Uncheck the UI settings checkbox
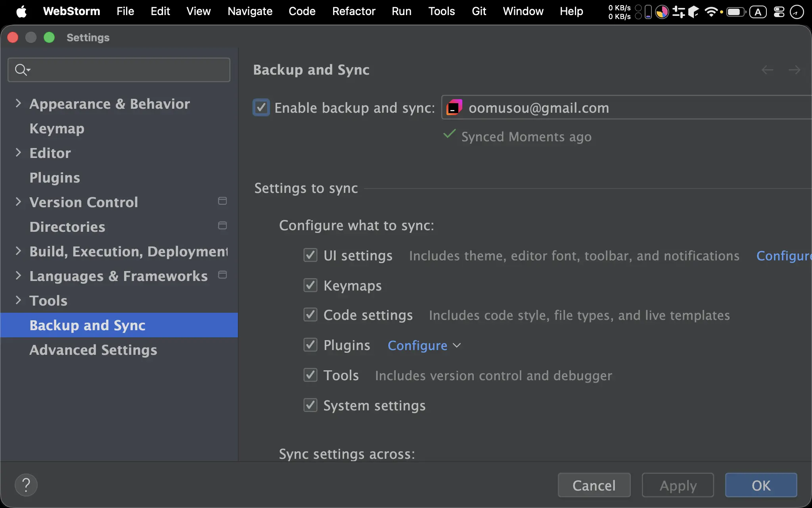The image size is (812, 508). pyautogui.click(x=310, y=255)
